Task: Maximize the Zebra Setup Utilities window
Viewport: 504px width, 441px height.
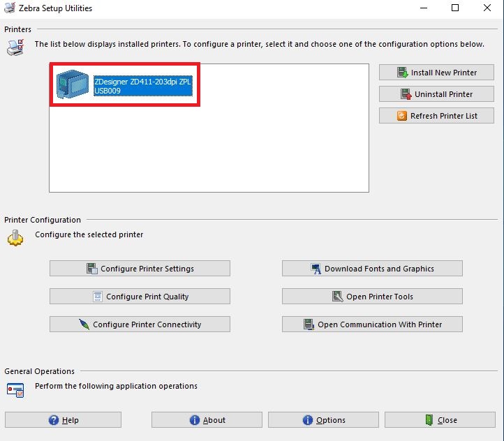Action: pyautogui.click(x=455, y=8)
